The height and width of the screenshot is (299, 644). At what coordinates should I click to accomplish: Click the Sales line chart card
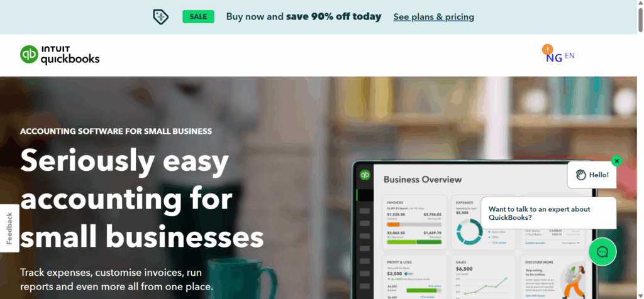(483, 277)
